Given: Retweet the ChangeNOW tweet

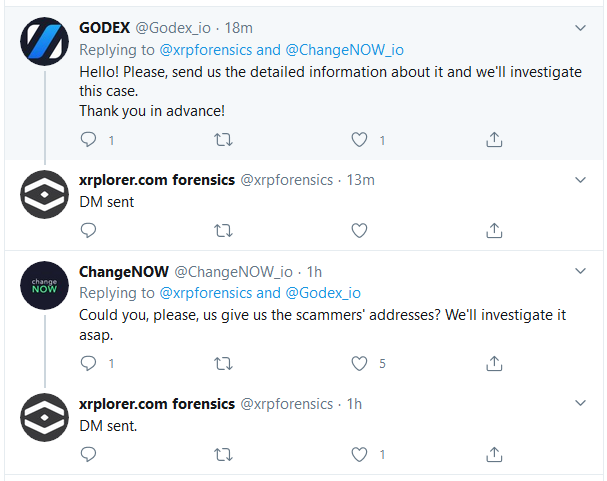Looking at the screenshot, I should coord(225,364).
